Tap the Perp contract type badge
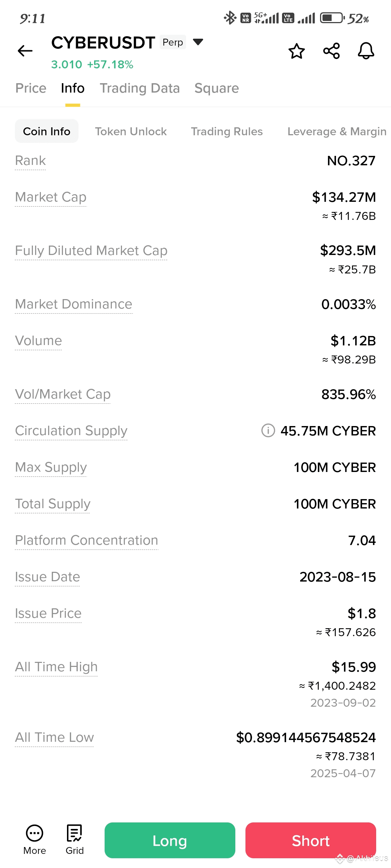The width and height of the screenshot is (391, 868). (173, 42)
